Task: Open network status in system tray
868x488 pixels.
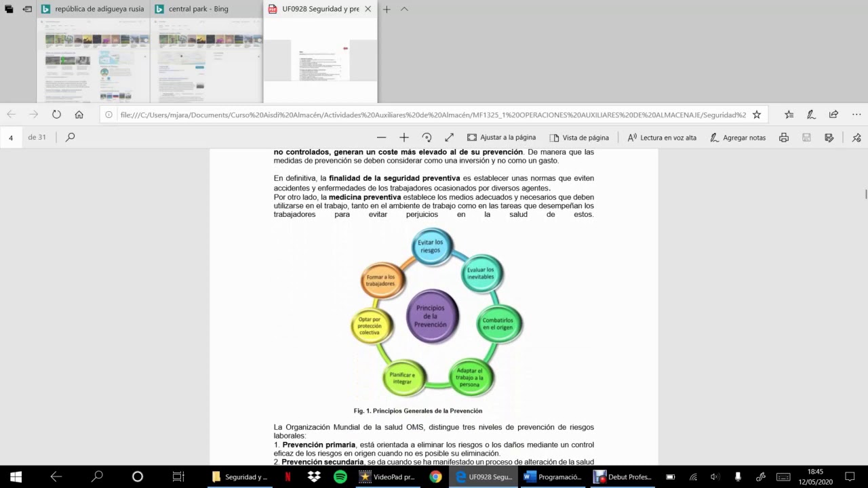Action: tap(693, 476)
